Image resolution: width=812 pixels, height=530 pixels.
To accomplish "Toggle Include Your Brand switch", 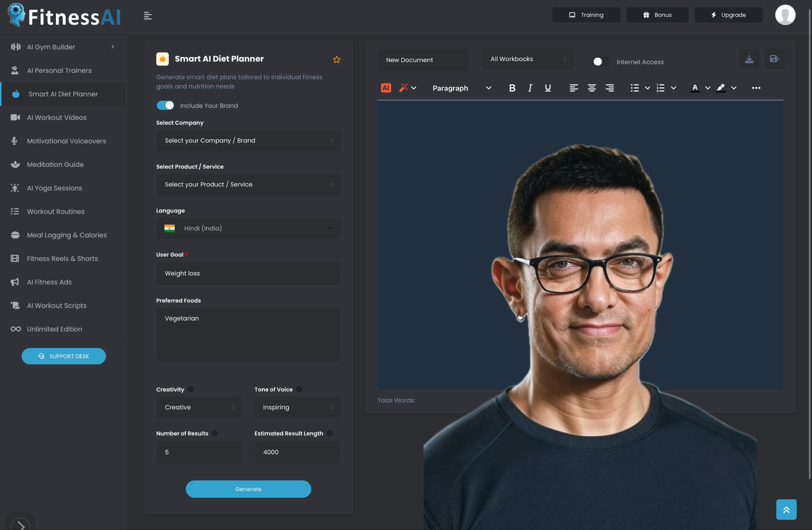I will click(165, 106).
